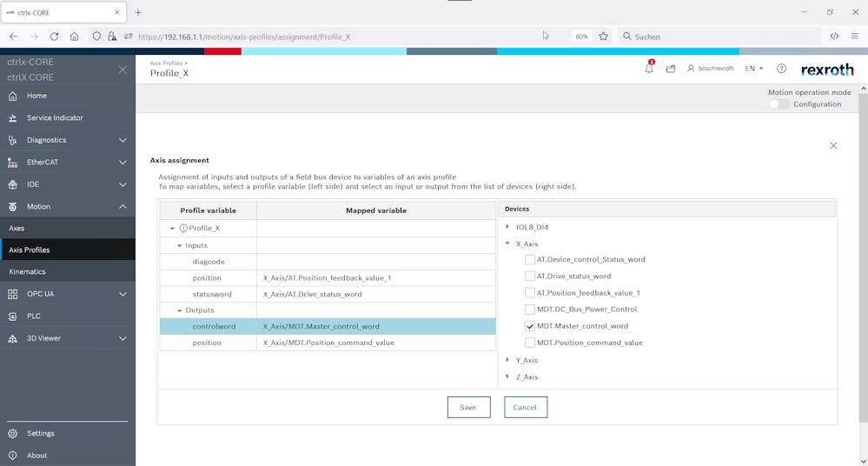868x466 pixels.
Task: Click the notifications bell icon
Action: 648,69
